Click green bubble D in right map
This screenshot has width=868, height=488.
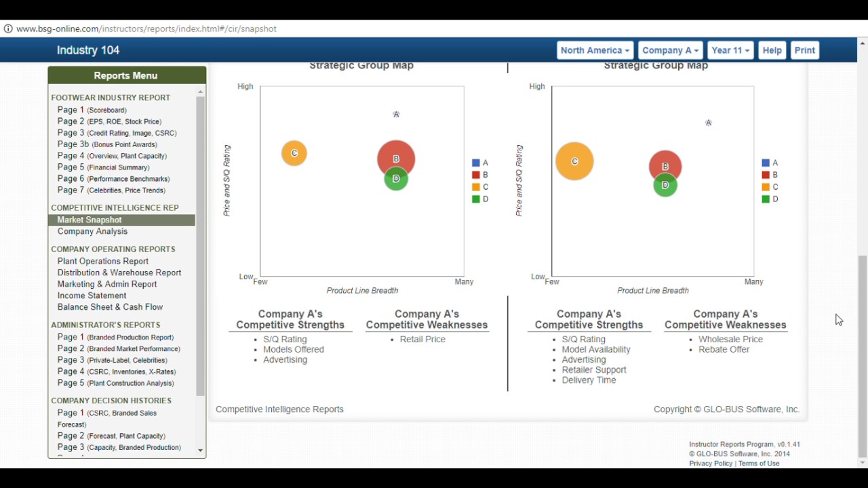tap(665, 185)
